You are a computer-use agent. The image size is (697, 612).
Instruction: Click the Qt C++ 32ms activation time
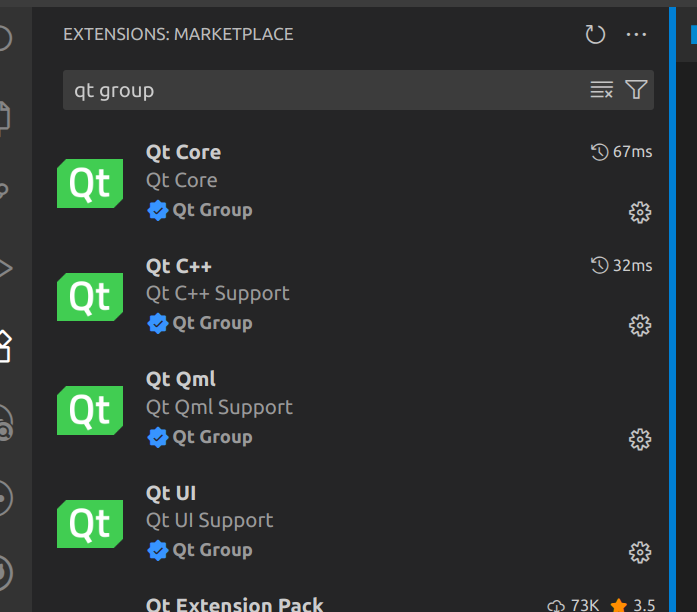pyautogui.click(x=622, y=265)
